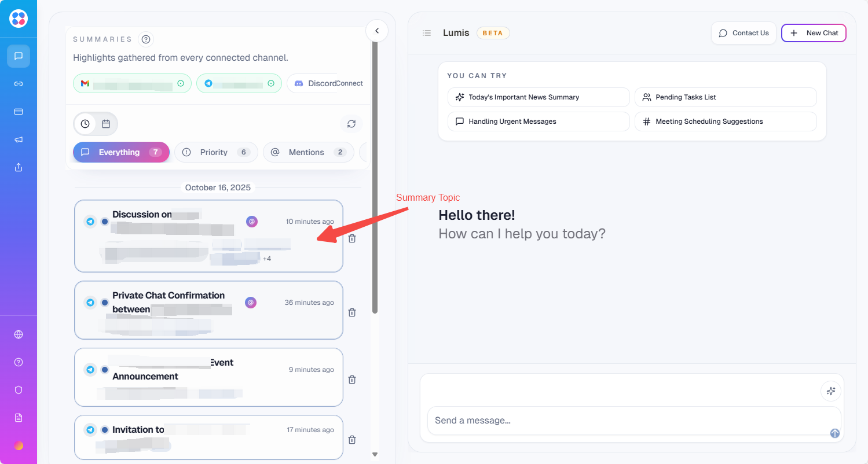
Task: Click the globe language icon in sidebar
Action: [19, 334]
